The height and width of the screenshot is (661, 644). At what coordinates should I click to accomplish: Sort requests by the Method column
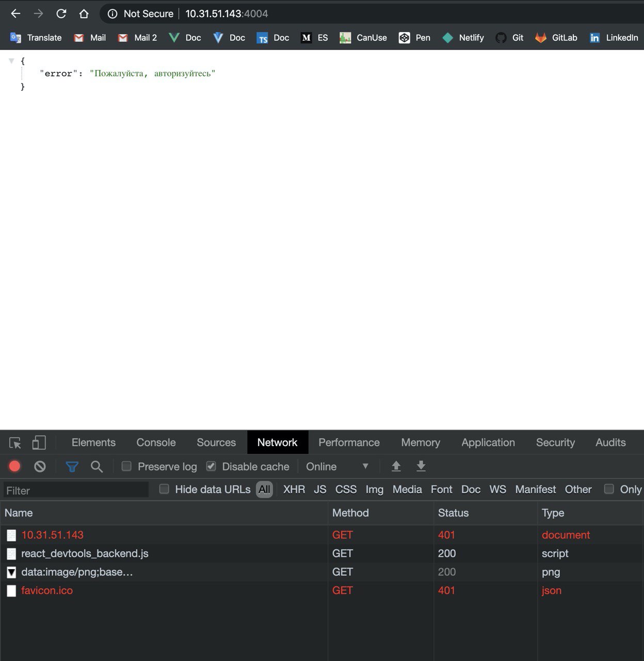381,513
